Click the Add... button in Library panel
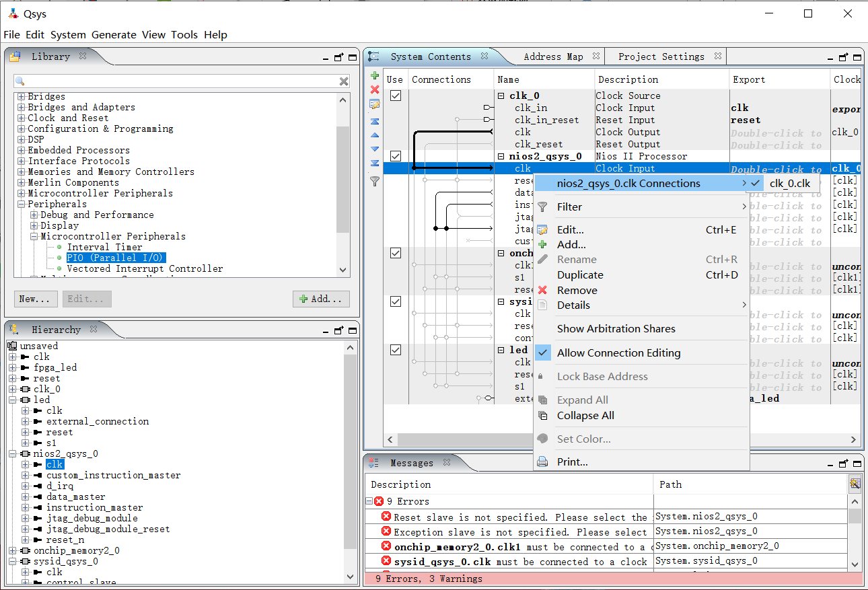868x590 pixels. pyautogui.click(x=321, y=299)
